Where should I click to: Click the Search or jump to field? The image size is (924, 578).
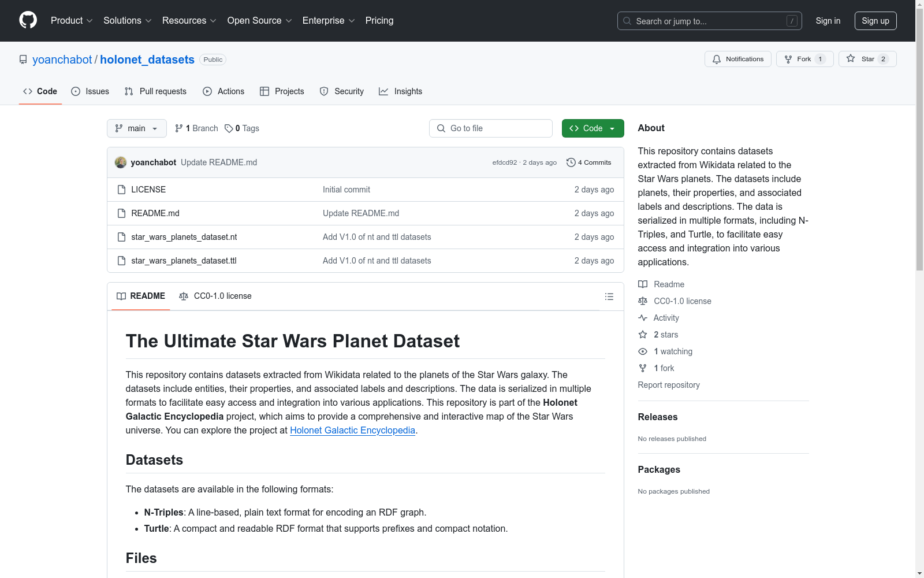point(710,21)
